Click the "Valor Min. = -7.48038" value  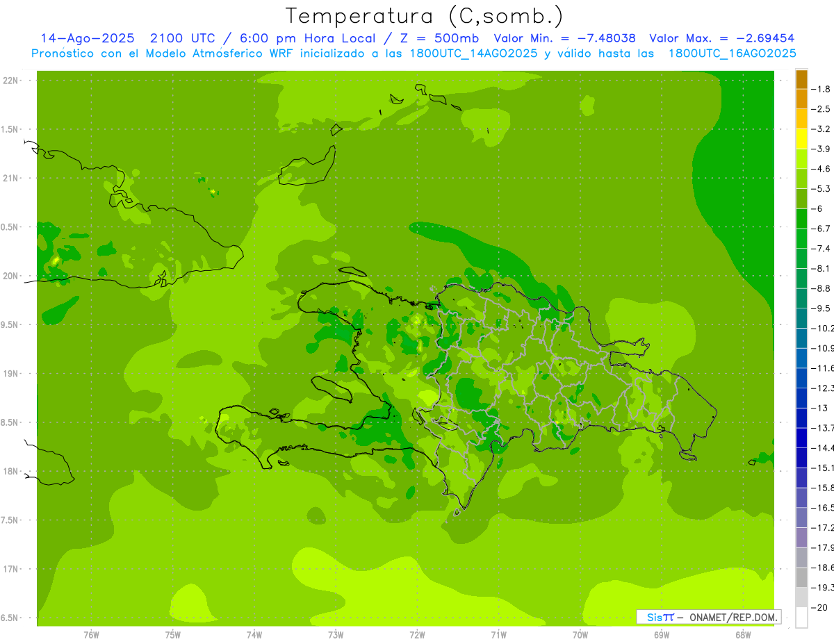pyautogui.click(x=564, y=38)
